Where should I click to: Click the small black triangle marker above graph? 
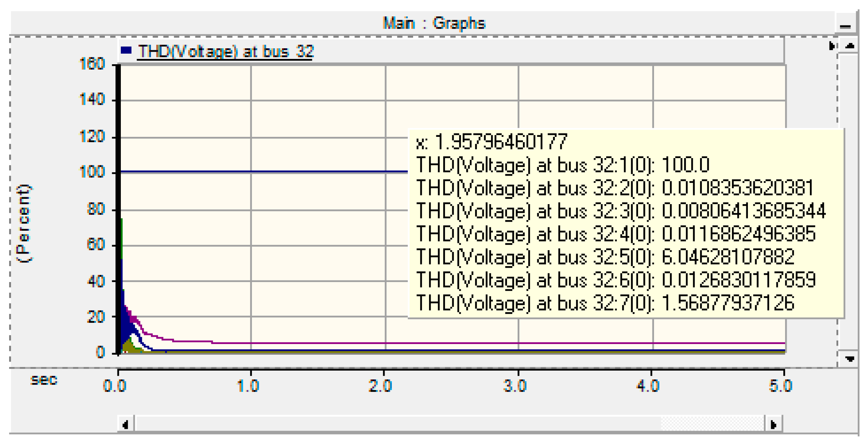point(832,45)
